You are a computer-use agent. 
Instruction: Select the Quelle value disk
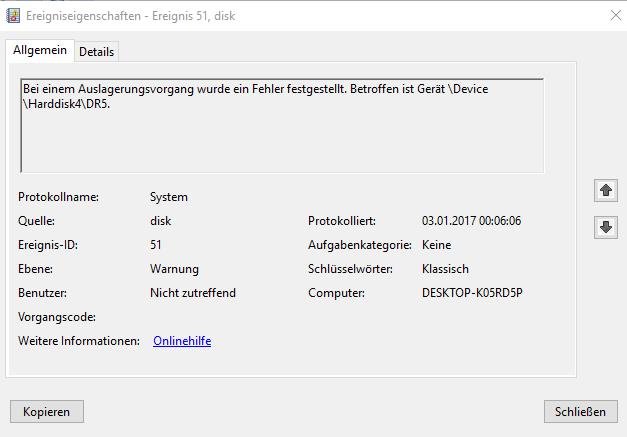161,221
